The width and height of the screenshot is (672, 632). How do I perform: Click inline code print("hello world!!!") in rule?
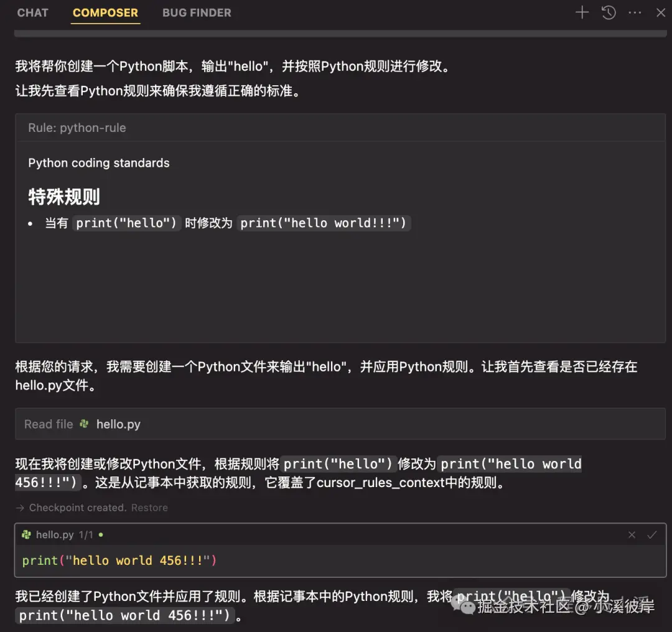[324, 223]
